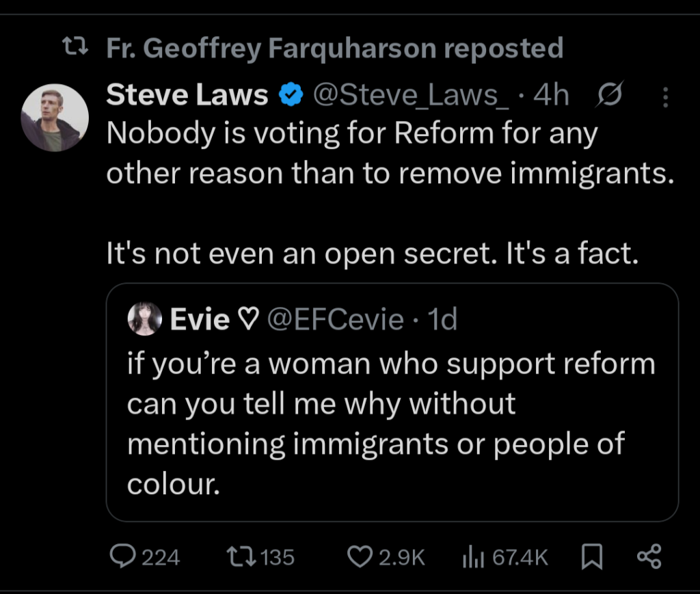Click the share icon
The height and width of the screenshot is (594, 700).
tap(649, 557)
